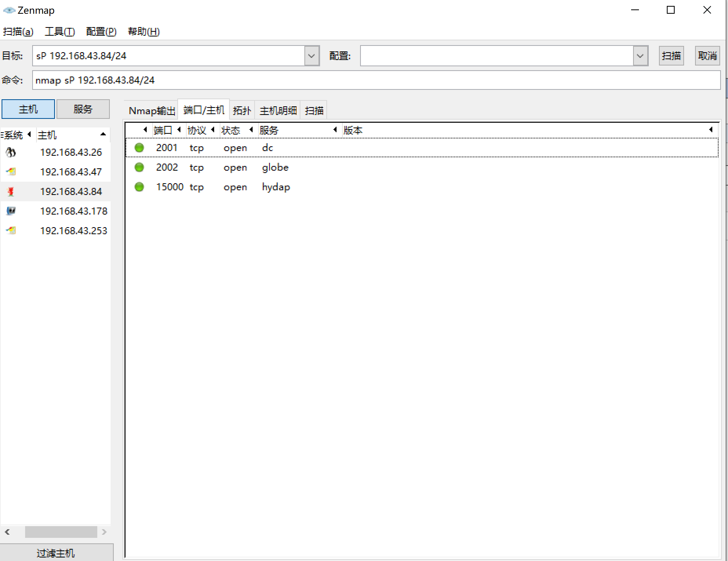The height and width of the screenshot is (561, 728).
Task: Switch to the 端口/主机 tab
Action: click(x=204, y=110)
